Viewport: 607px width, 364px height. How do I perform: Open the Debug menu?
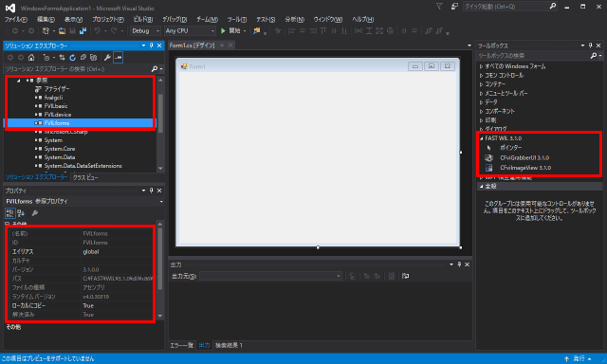175,19
